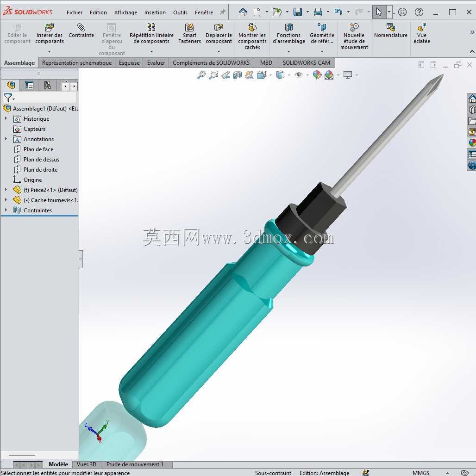This screenshot has width=476, height=476.
Task: Create a Vue éclatée
Action: (x=421, y=34)
